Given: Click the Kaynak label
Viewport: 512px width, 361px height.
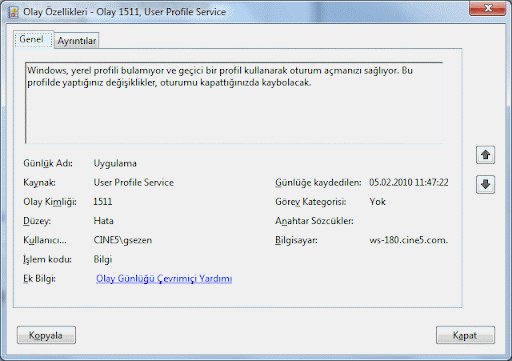Looking at the screenshot, I should click(39, 183).
